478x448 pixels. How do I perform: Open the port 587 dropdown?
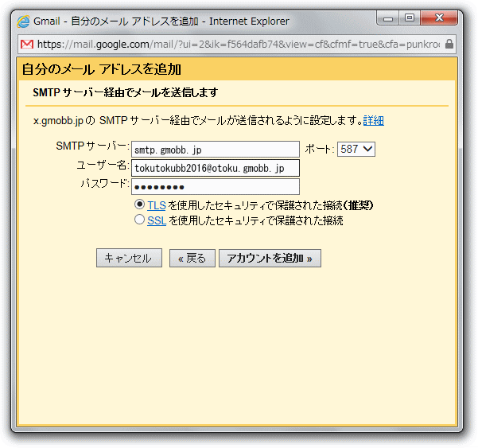point(356,149)
